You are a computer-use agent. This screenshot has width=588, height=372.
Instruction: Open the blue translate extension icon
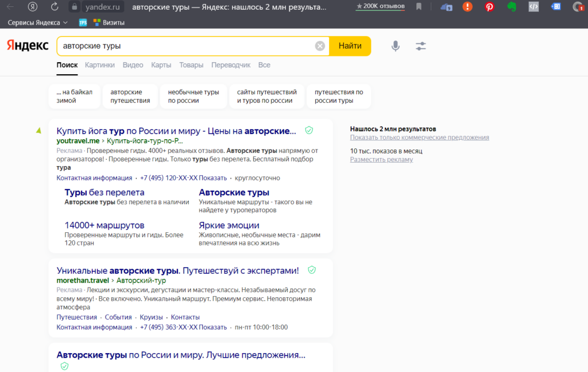click(x=556, y=6)
